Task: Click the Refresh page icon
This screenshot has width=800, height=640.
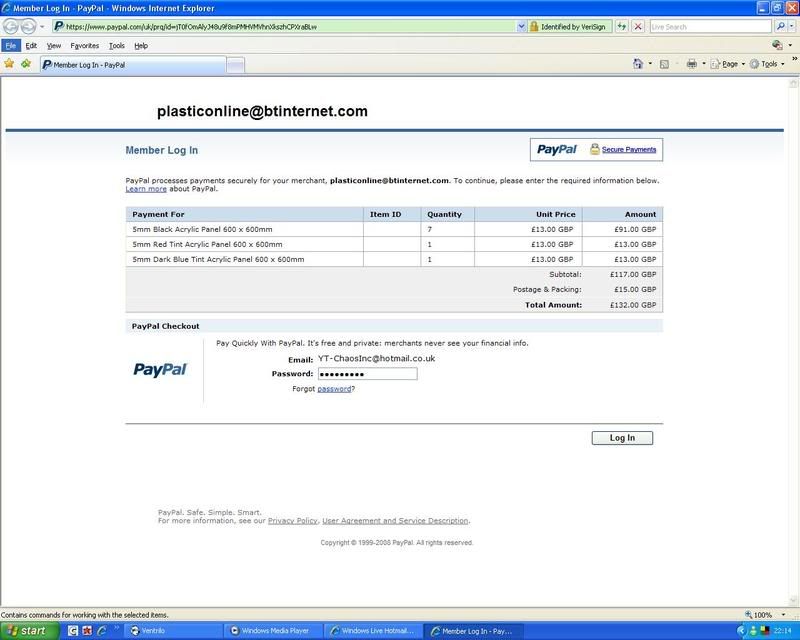Action: tap(622, 26)
